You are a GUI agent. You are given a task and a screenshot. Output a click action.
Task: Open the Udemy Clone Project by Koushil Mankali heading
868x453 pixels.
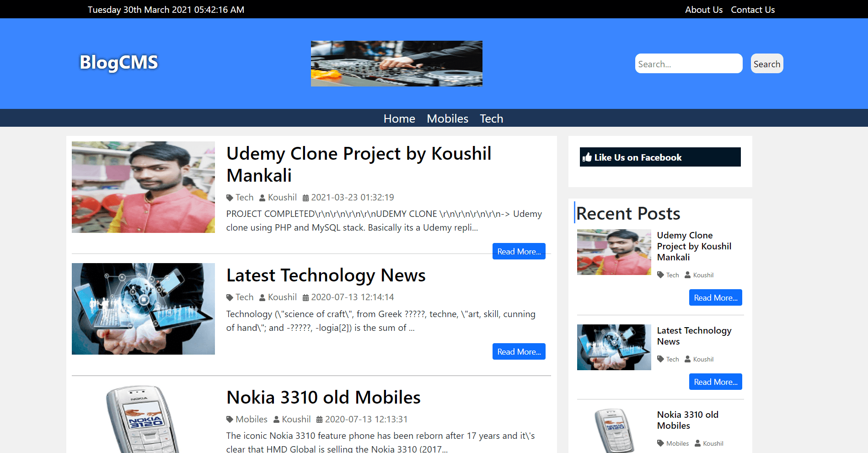(359, 164)
